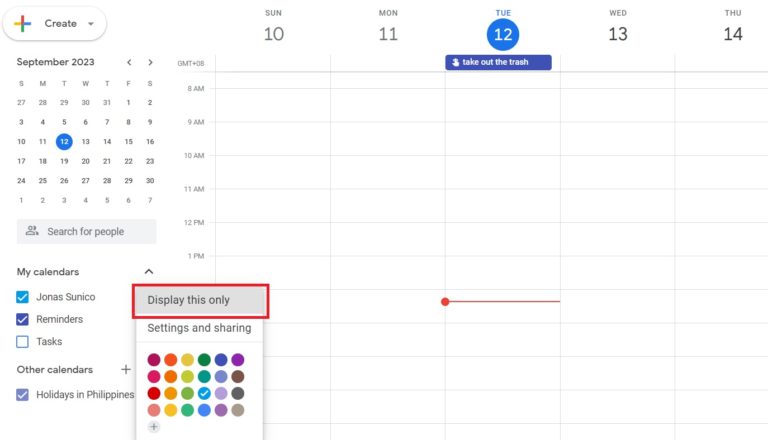The image size is (768, 440).
Task: Click the Other calendars heading
Action: [55, 369]
